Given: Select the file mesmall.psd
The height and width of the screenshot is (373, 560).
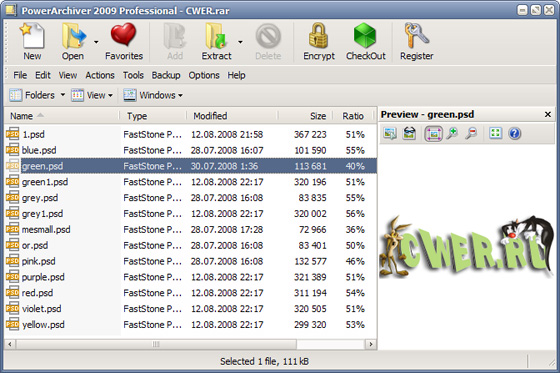Looking at the screenshot, I should pos(46,229).
